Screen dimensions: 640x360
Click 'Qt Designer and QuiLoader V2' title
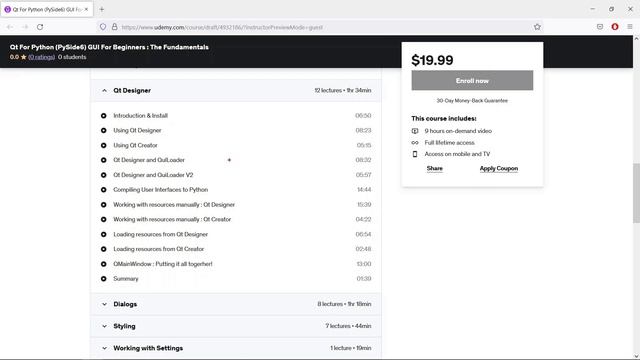(x=153, y=175)
